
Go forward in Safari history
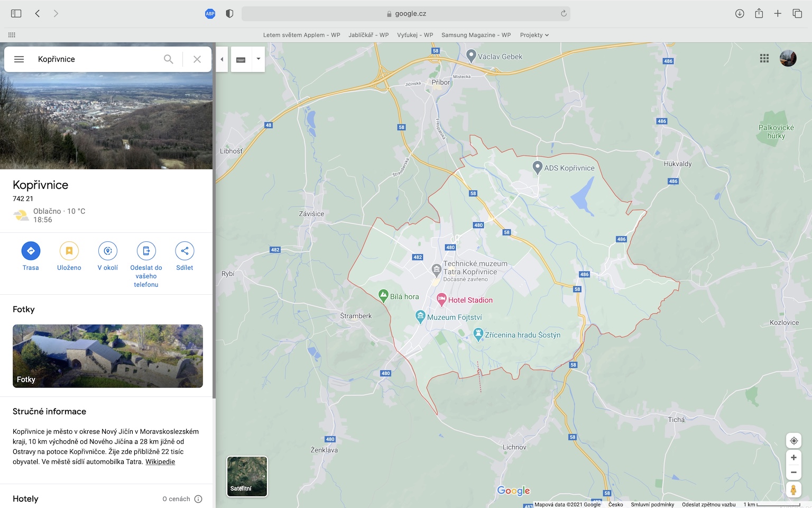[56, 13]
